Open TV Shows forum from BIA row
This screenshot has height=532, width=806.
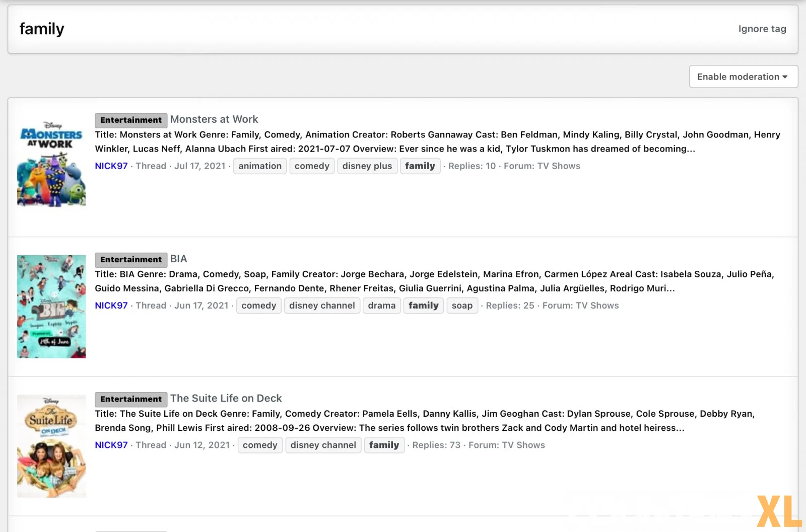(597, 306)
